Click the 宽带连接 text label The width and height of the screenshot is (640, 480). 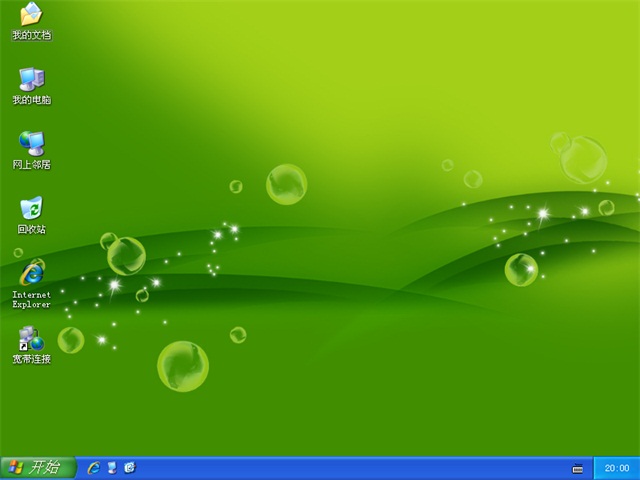[x=31, y=359]
